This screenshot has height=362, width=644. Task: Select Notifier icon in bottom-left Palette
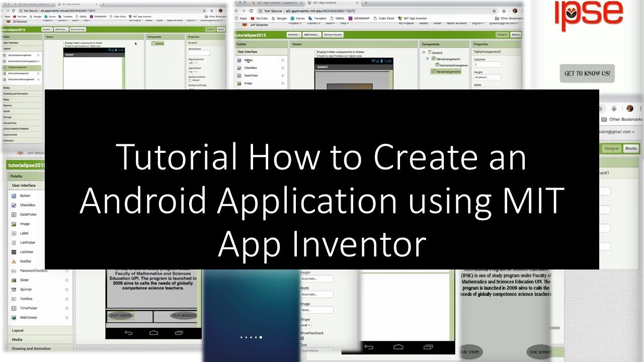click(14, 261)
